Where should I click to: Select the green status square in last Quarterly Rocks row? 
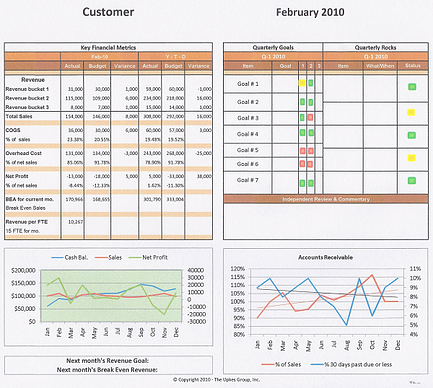click(x=412, y=181)
